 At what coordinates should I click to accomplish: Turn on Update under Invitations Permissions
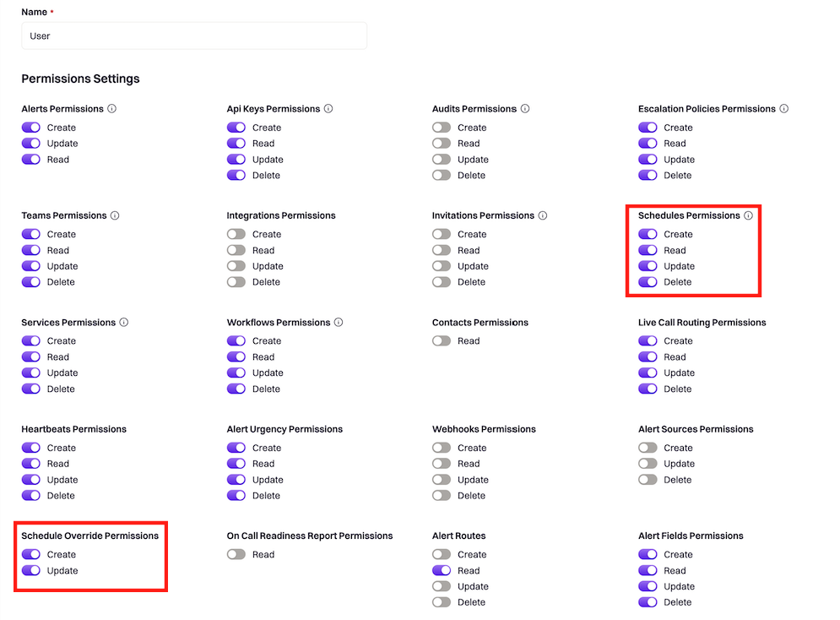442,266
